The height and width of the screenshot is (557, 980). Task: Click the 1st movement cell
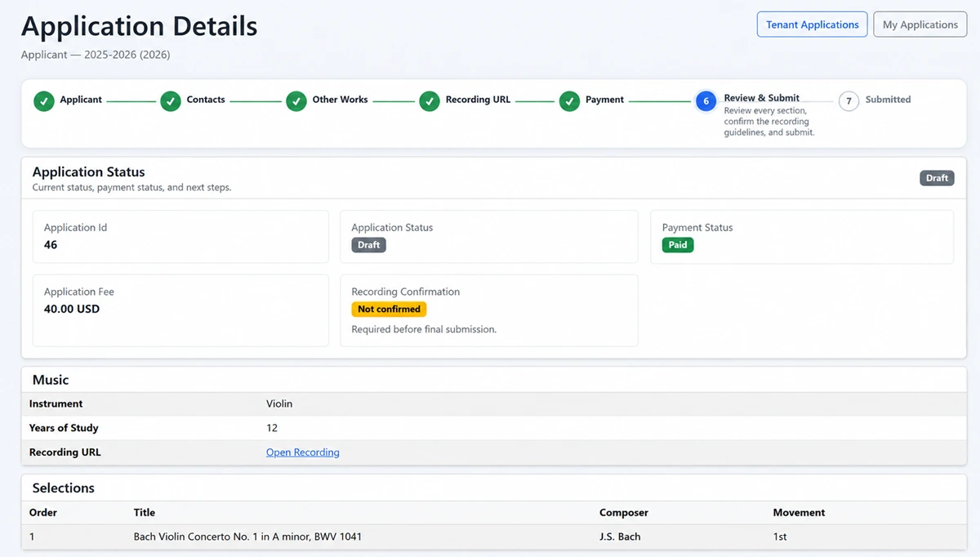click(x=780, y=537)
